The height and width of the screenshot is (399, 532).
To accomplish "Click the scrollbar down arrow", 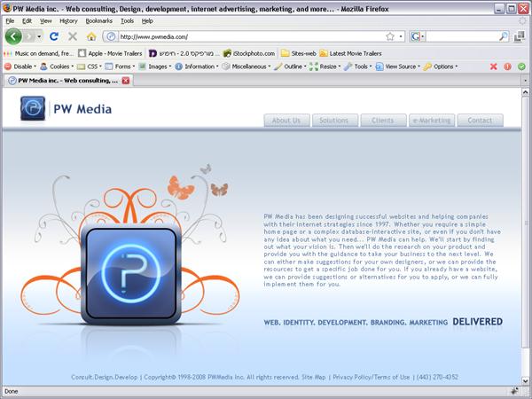I will 525,380.
